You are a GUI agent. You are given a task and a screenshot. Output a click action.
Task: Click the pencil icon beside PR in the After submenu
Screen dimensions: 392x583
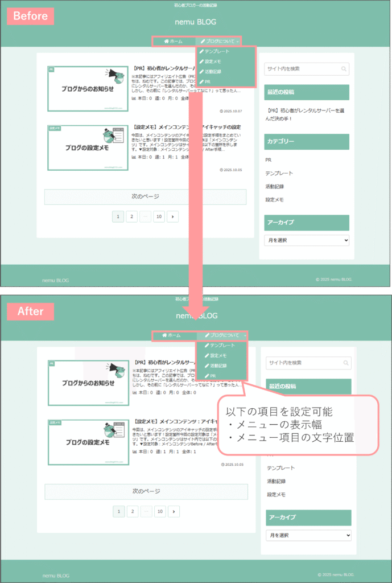click(207, 376)
